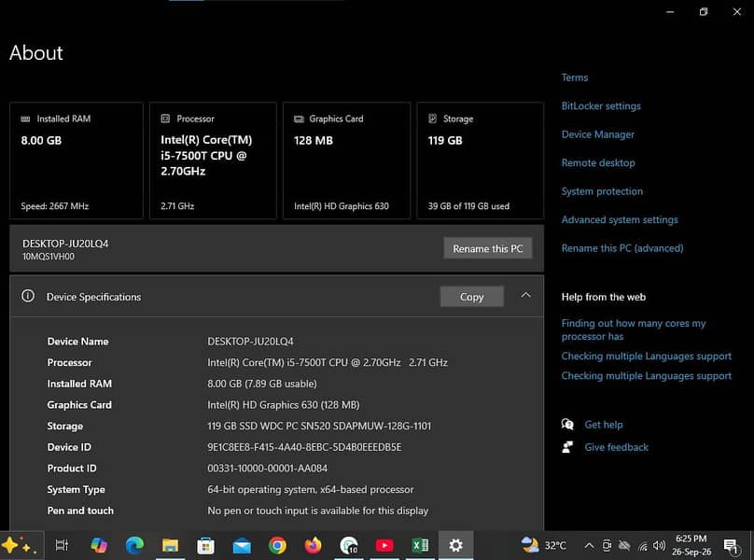Viewport: 754px width, 560px height.
Task: Open the clock showing 6:25 PM
Action: point(691,545)
